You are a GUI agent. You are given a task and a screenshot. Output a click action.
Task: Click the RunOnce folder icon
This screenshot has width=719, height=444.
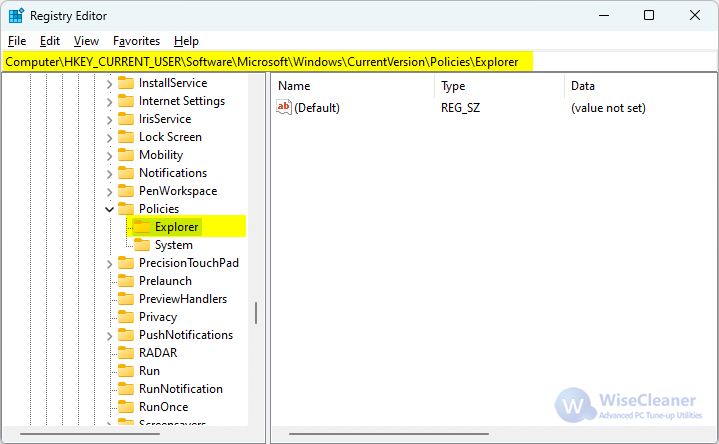[x=126, y=406]
